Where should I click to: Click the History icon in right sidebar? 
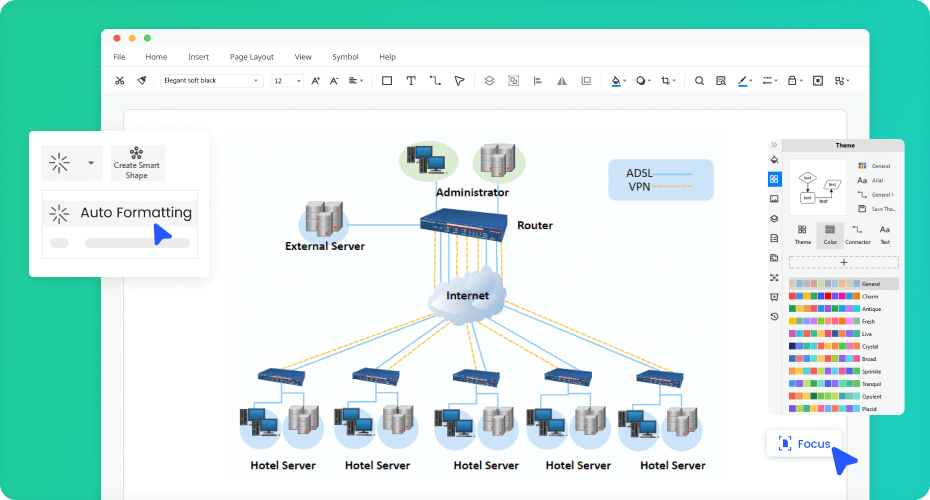(774, 316)
